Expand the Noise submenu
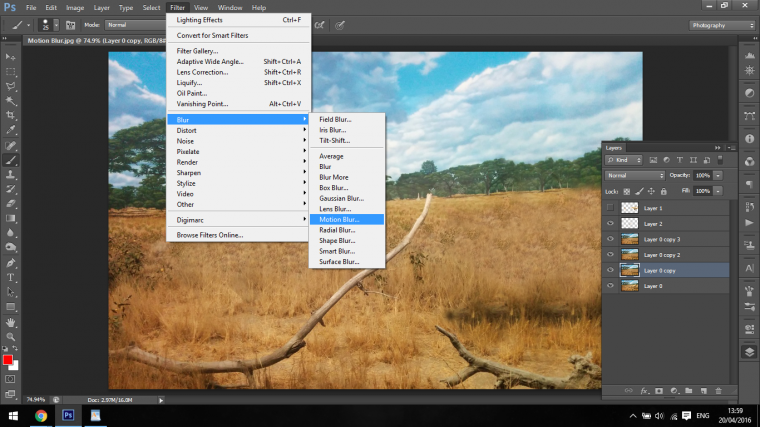 [238, 141]
